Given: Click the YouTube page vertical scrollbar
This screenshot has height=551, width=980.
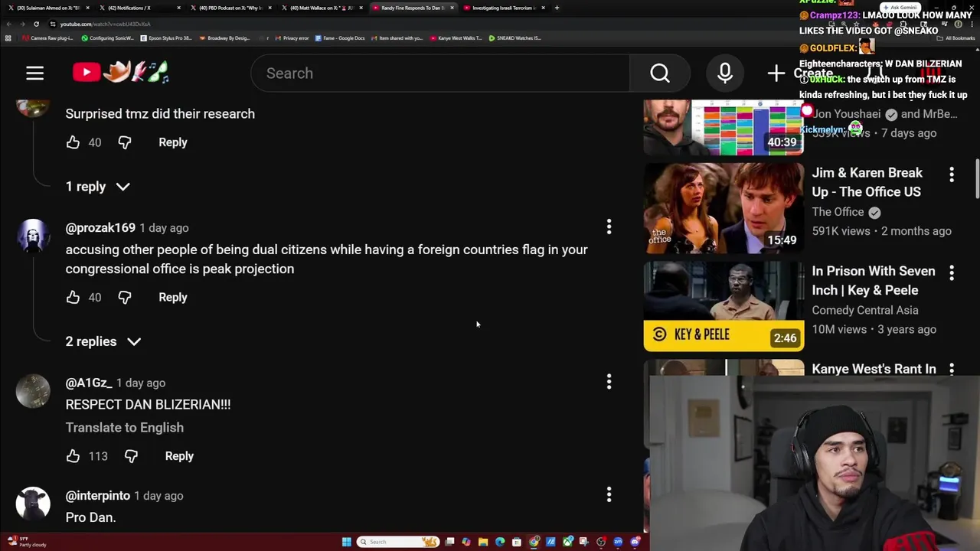Looking at the screenshot, I should (x=977, y=180).
